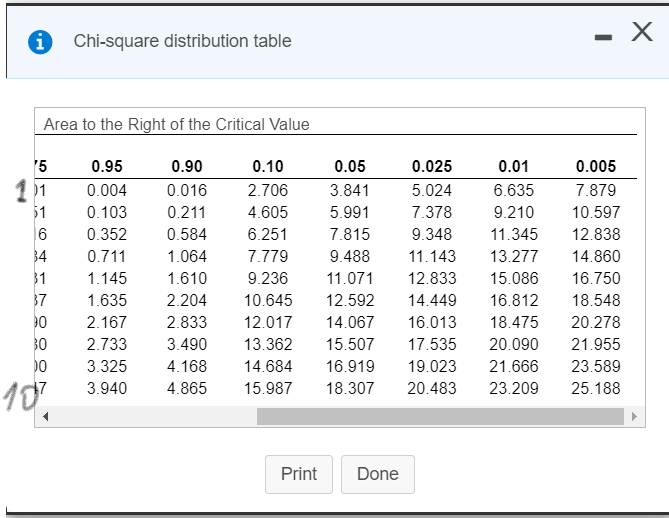Select the value 12.833
Screen dimensions: 669x518
(432, 279)
